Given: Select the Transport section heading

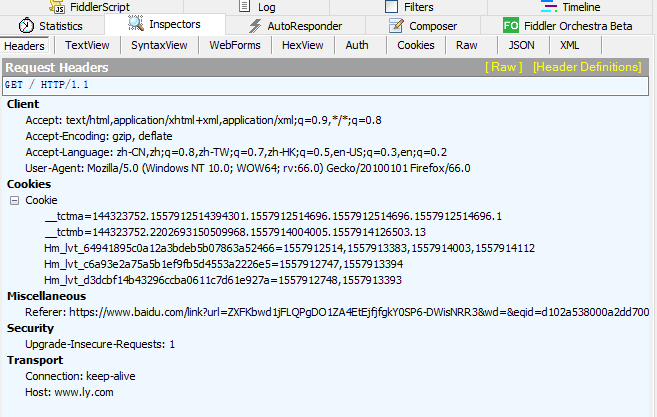Looking at the screenshot, I should 35,360.
